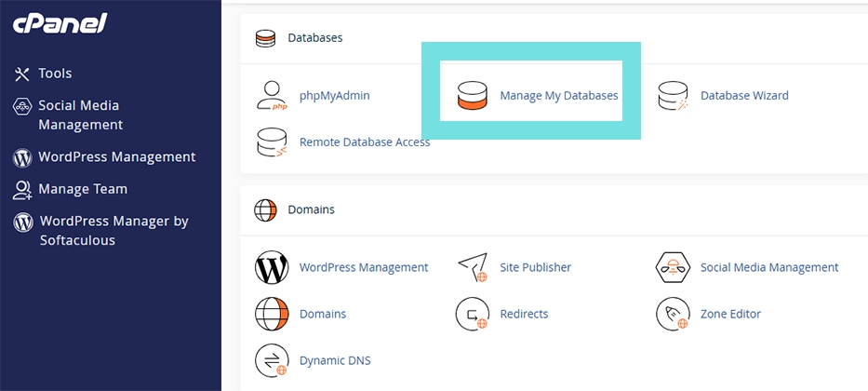Open the Remote Database Access link
The image size is (868, 391).
tap(365, 142)
